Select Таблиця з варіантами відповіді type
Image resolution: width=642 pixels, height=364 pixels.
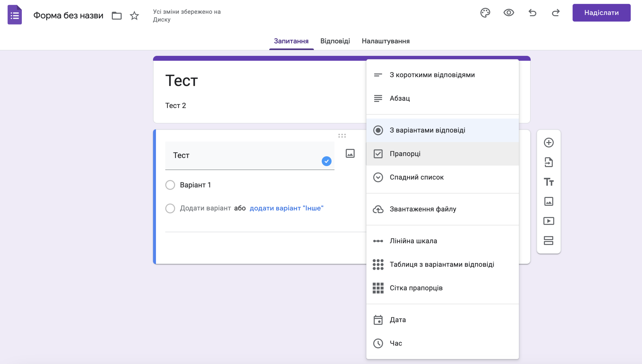pyautogui.click(x=442, y=265)
